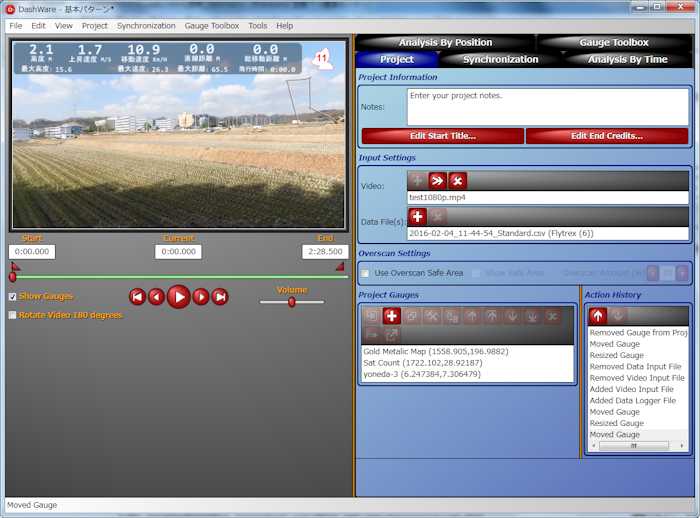Enable Rotate Video 180 degrees

(x=12, y=315)
